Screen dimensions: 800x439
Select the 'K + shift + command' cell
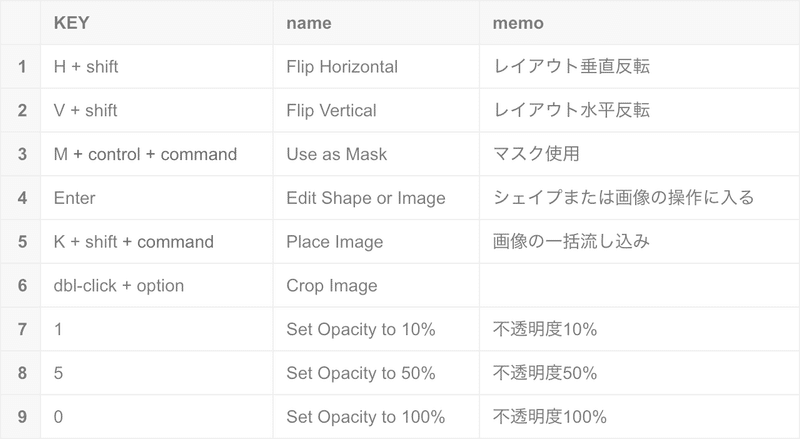(157, 241)
